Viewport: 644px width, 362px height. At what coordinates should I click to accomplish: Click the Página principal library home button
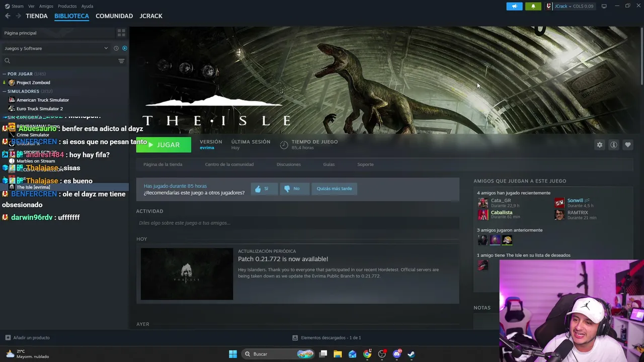point(57,33)
